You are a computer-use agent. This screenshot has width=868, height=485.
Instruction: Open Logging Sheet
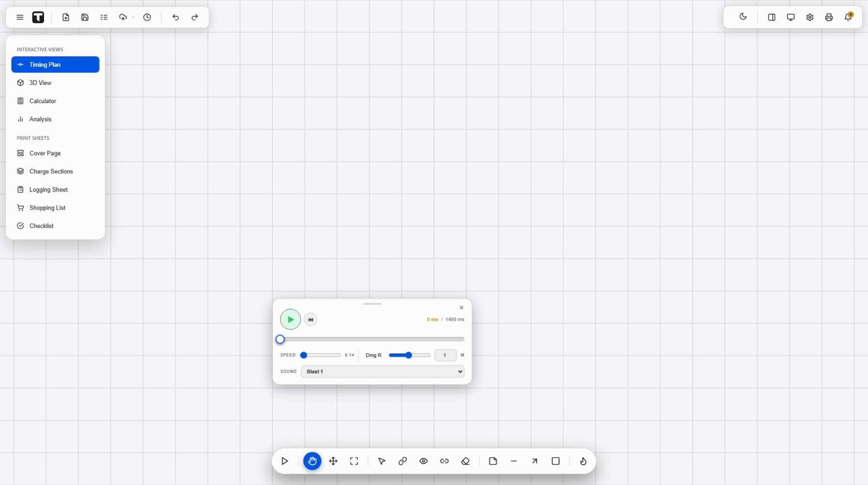[55, 190]
